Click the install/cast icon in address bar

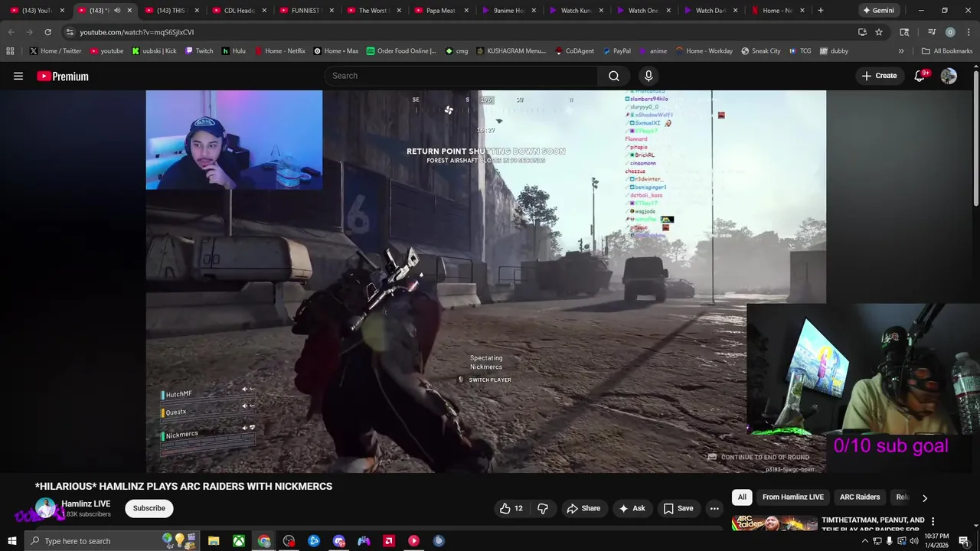click(862, 32)
